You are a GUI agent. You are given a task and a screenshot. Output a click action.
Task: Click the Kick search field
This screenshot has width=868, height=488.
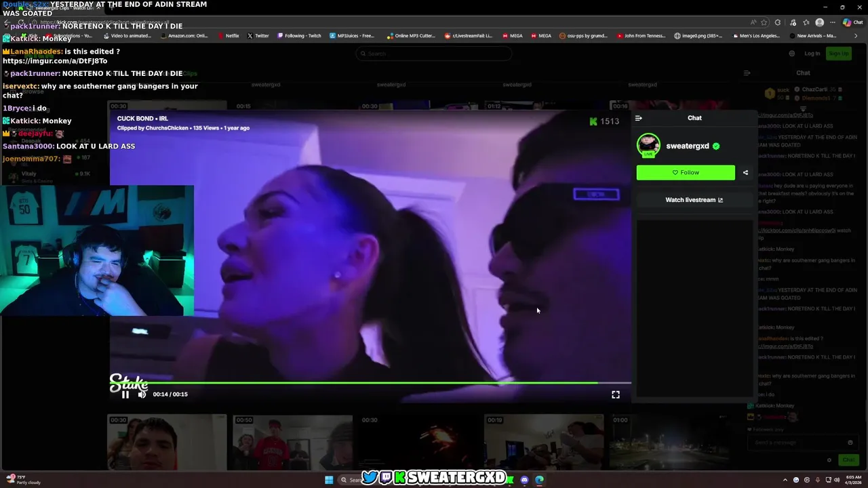434,54
